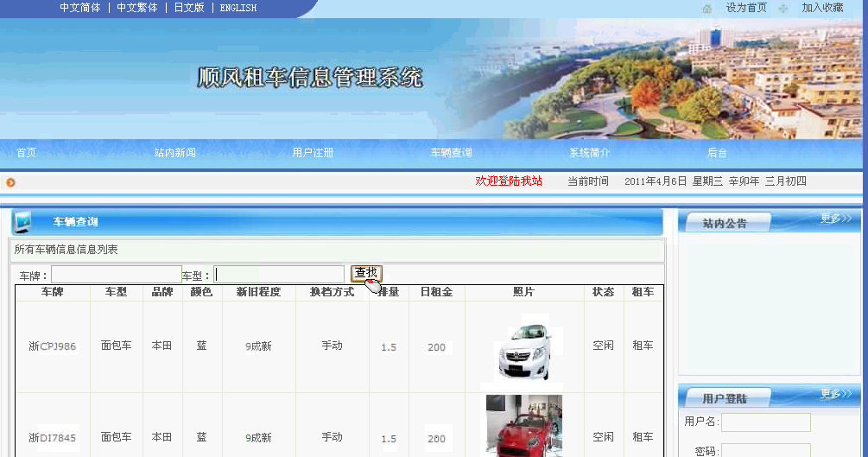Focus the 密码 login input field

pyautogui.click(x=765, y=450)
